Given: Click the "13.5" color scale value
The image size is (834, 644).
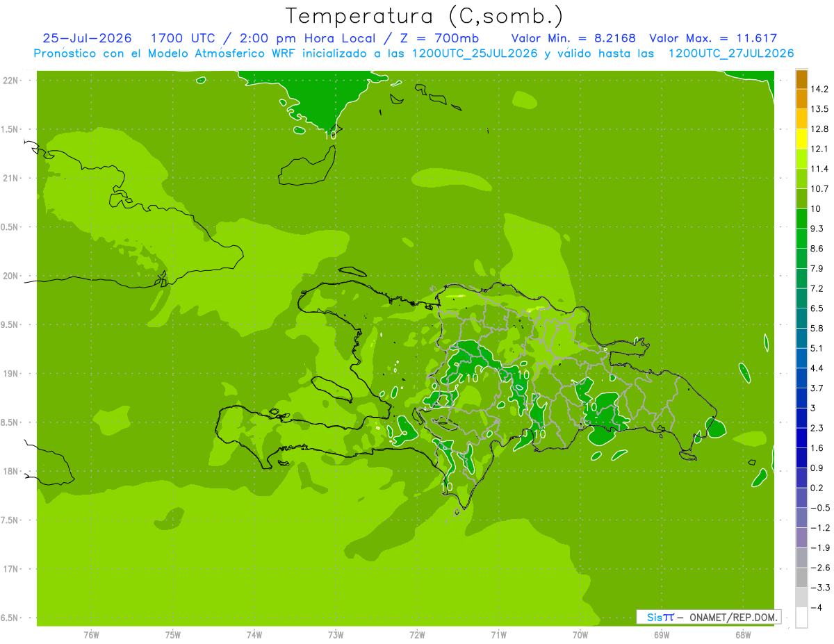Looking at the screenshot, I should point(821,109).
